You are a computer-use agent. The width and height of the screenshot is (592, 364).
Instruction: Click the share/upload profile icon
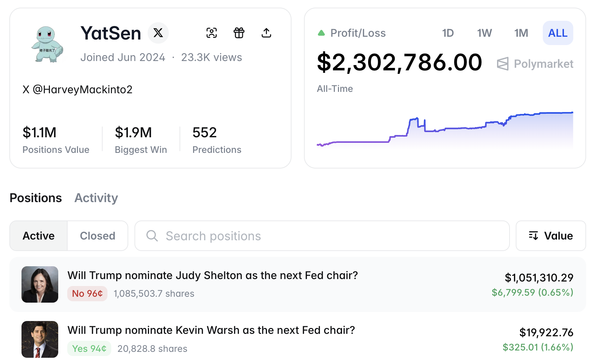(x=266, y=33)
